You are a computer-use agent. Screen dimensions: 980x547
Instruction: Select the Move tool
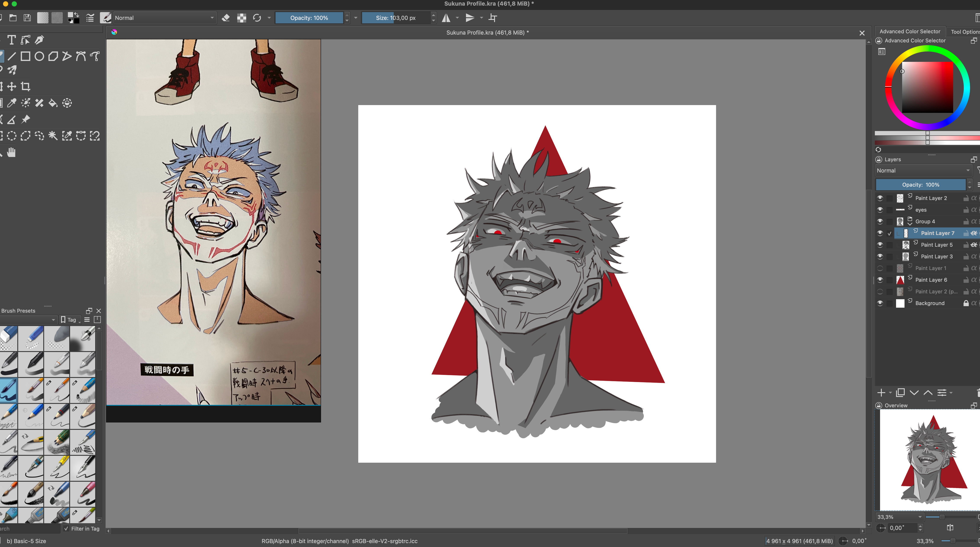tap(11, 86)
